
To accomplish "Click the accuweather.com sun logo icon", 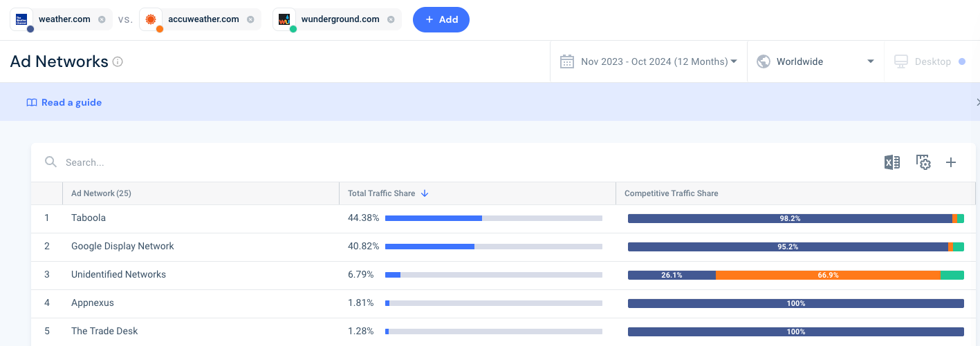I will 151,19.
